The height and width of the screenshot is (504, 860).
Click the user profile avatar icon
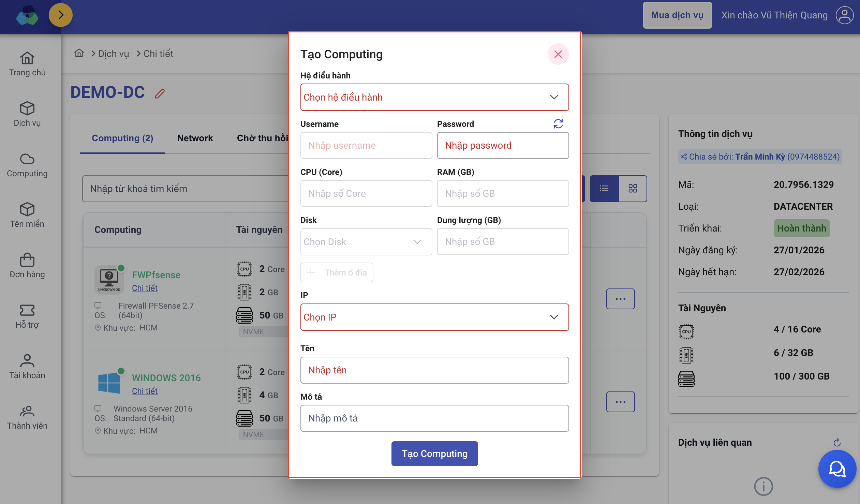coord(844,15)
